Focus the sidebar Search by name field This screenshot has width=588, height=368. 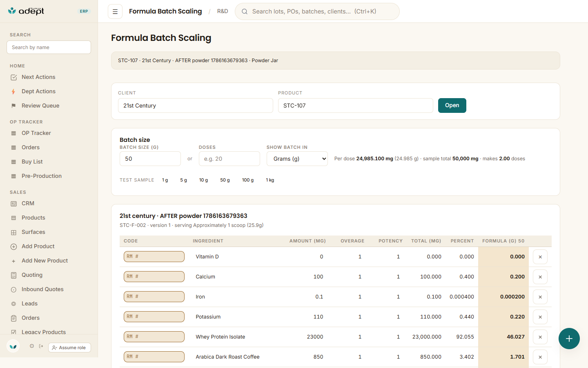click(49, 47)
